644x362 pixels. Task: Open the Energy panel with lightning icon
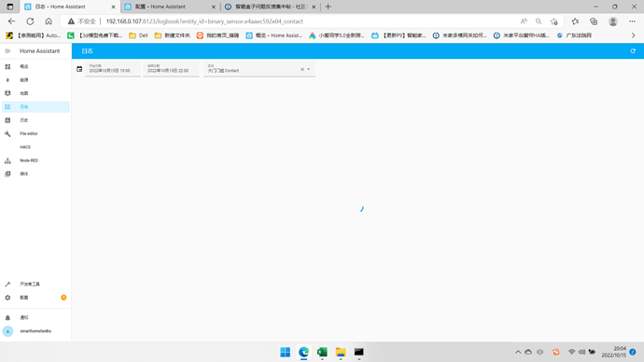click(x=35, y=80)
